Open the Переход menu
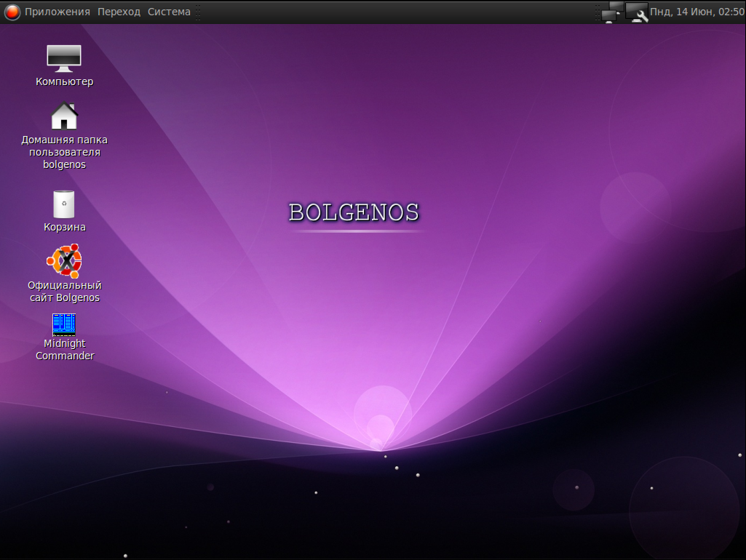This screenshot has height=560, width=746. (x=119, y=12)
